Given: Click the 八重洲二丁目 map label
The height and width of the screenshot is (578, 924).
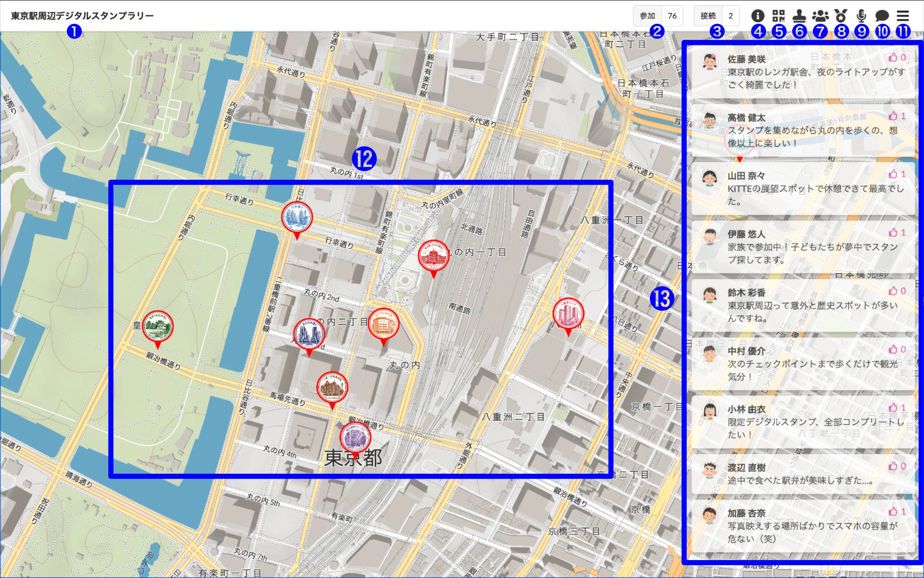Looking at the screenshot, I should [513, 417].
